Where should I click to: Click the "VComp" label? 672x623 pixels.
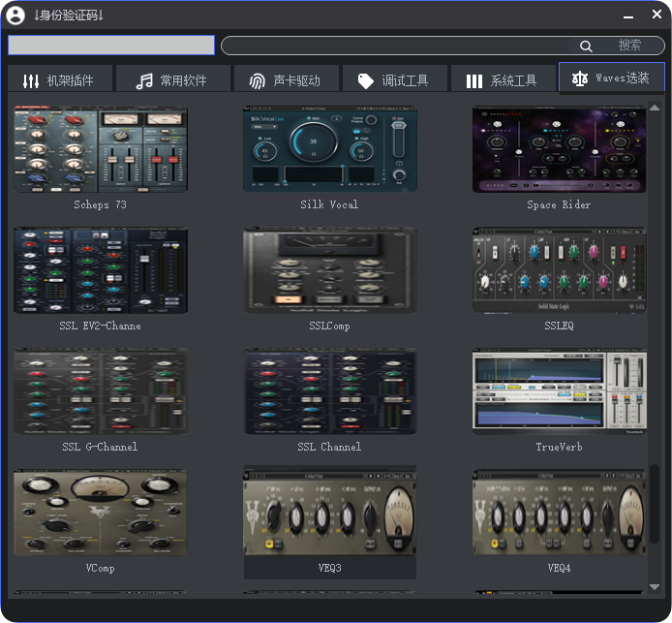(x=100, y=568)
